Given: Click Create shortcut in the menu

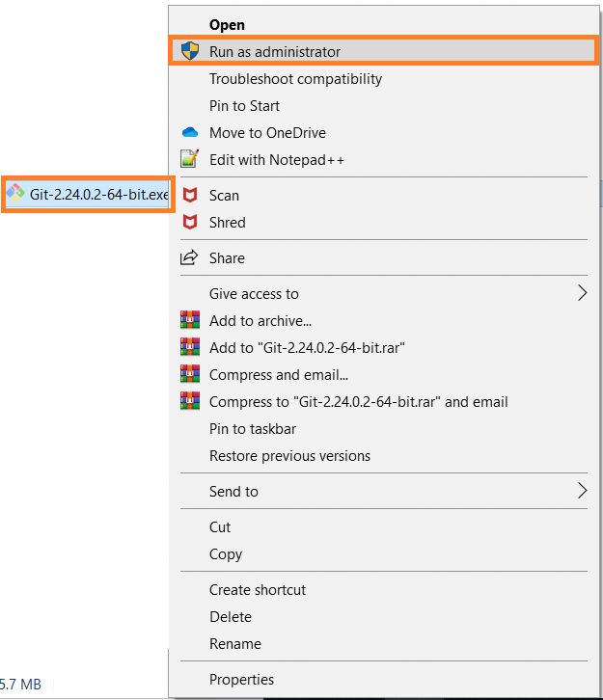Looking at the screenshot, I should pos(258,590).
